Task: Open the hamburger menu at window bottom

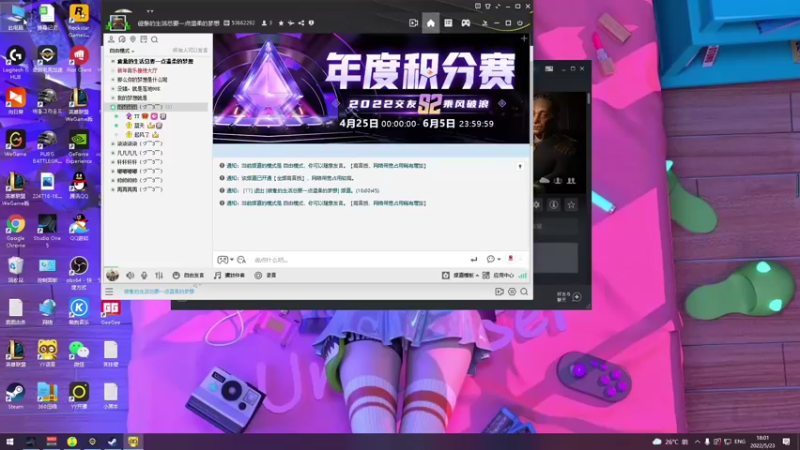Action: point(109,291)
